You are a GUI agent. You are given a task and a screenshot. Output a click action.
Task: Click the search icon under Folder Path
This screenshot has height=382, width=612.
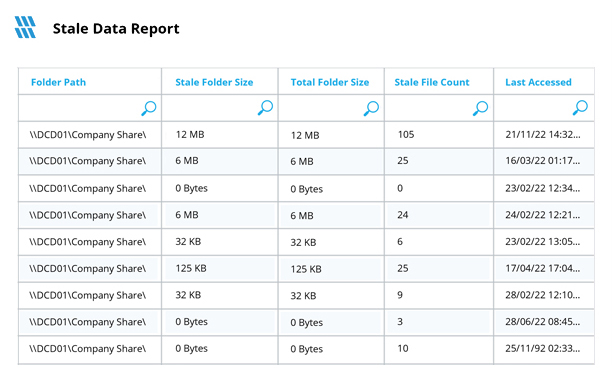[x=149, y=108]
